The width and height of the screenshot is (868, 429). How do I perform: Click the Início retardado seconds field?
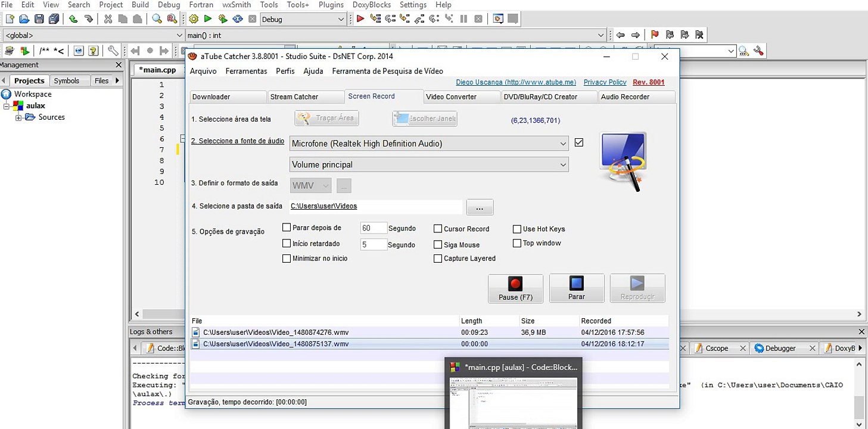tap(374, 244)
